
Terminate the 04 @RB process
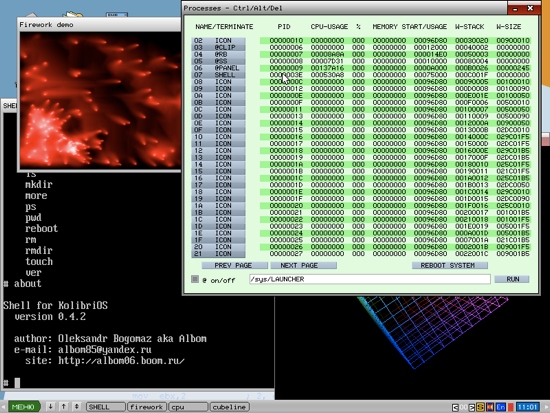(x=218, y=54)
